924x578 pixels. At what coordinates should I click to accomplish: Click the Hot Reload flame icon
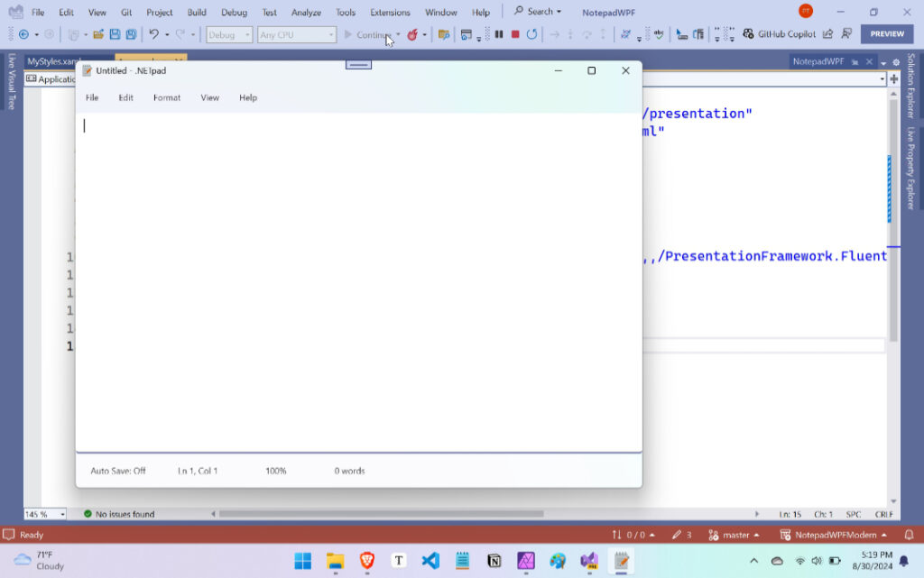(x=412, y=34)
